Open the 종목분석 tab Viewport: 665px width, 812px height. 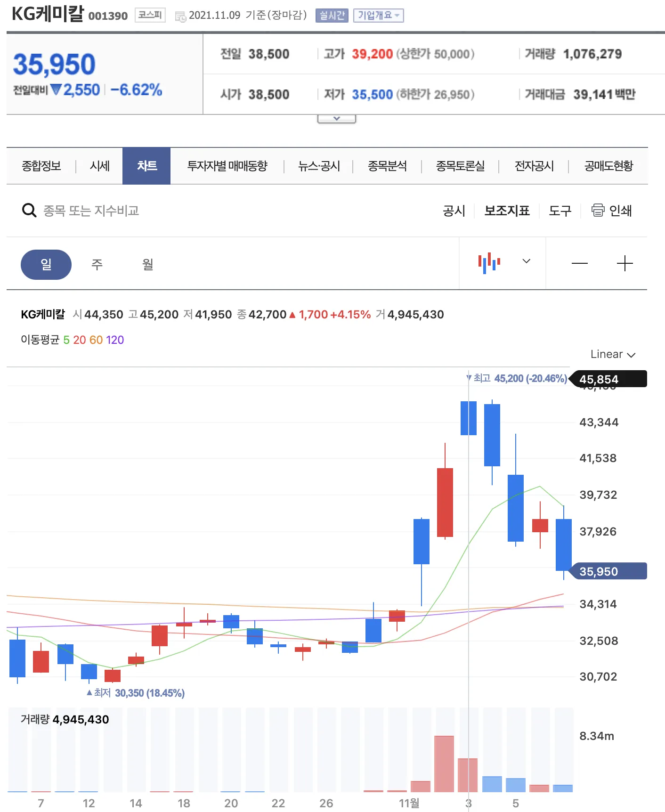[x=387, y=166]
